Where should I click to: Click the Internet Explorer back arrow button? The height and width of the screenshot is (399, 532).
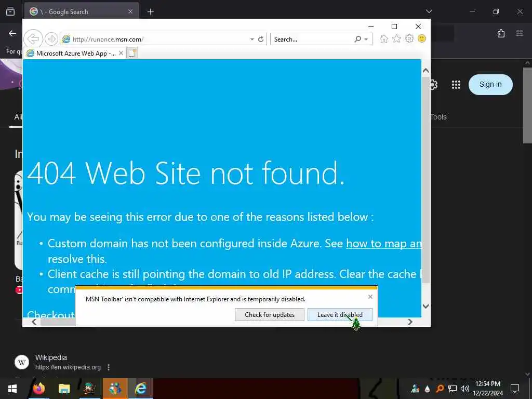coord(33,39)
